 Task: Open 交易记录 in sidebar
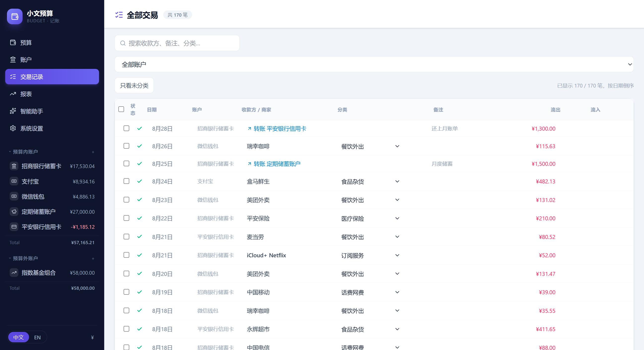point(52,77)
